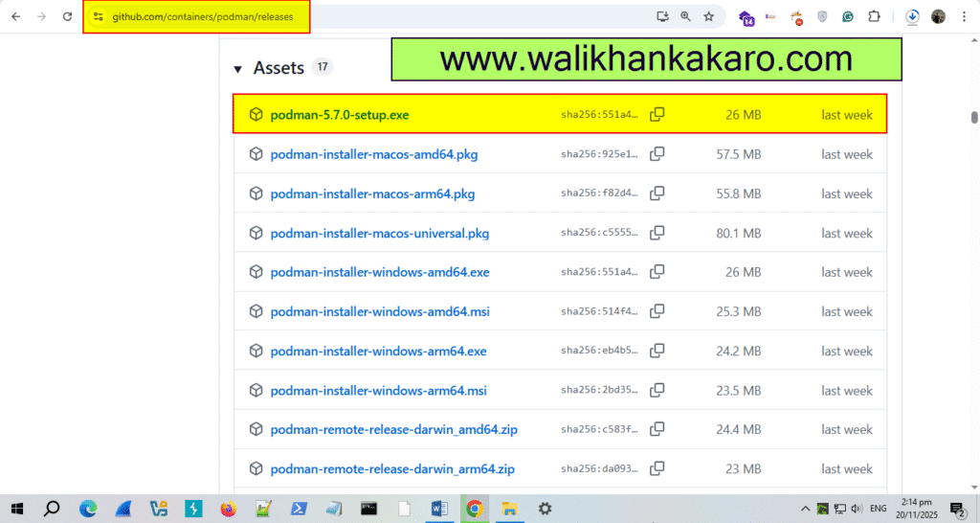This screenshot has height=523, width=980.
Task: Copy SHA256 for windows-amd64.msi installer
Action: coord(657,311)
